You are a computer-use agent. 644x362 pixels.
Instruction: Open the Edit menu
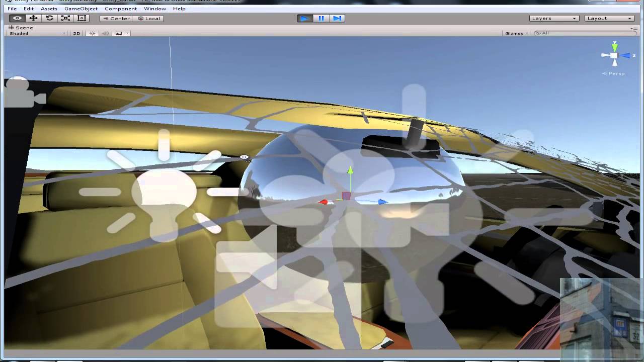coord(29,9)
